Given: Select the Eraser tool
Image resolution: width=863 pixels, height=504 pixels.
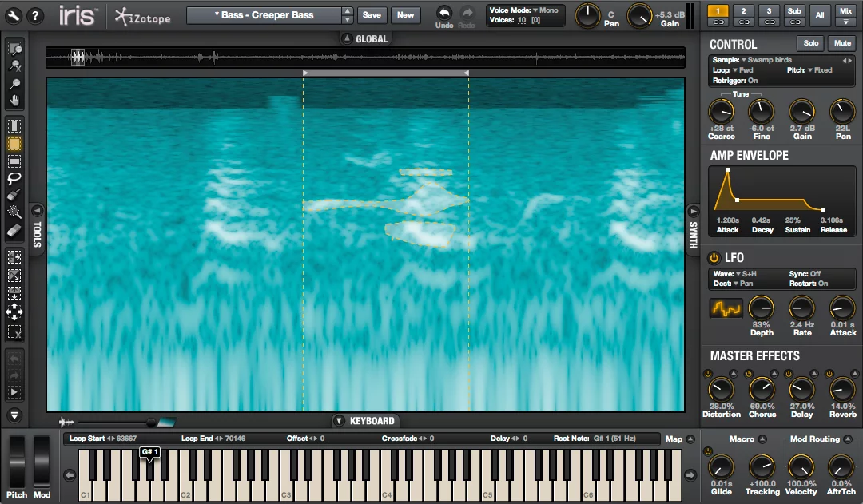Looking at the screenshot, I should tap(14, 230).
